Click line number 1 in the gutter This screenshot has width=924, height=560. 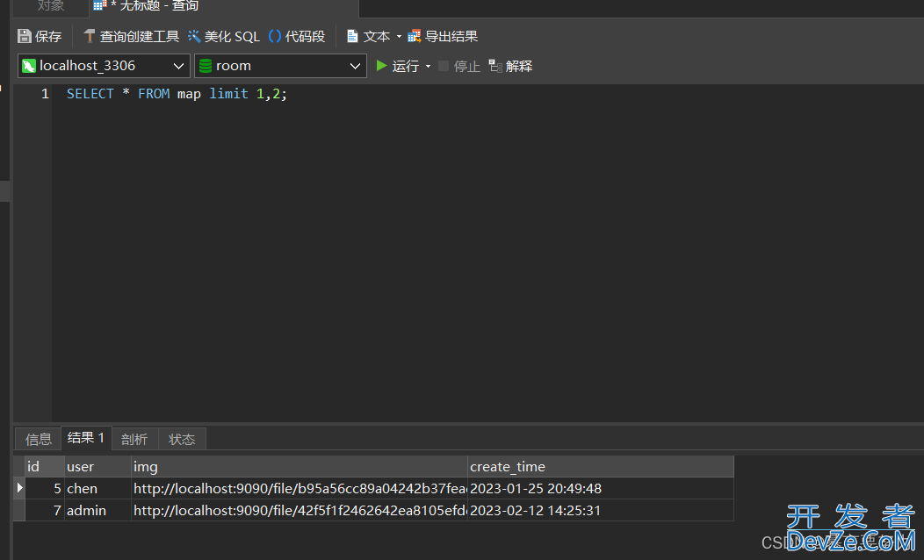click(45, 94)
